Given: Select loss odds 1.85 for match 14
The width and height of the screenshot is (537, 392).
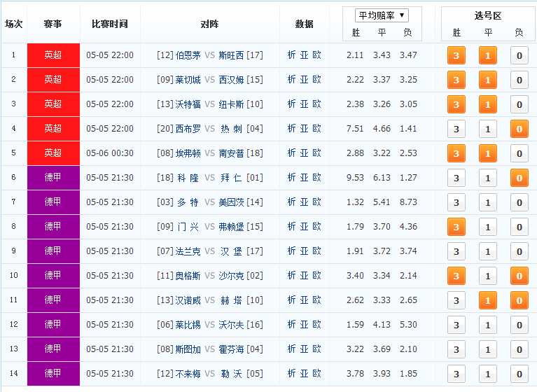Looking at the screenshot, I should pyautogui.click(x=408, y=374).
